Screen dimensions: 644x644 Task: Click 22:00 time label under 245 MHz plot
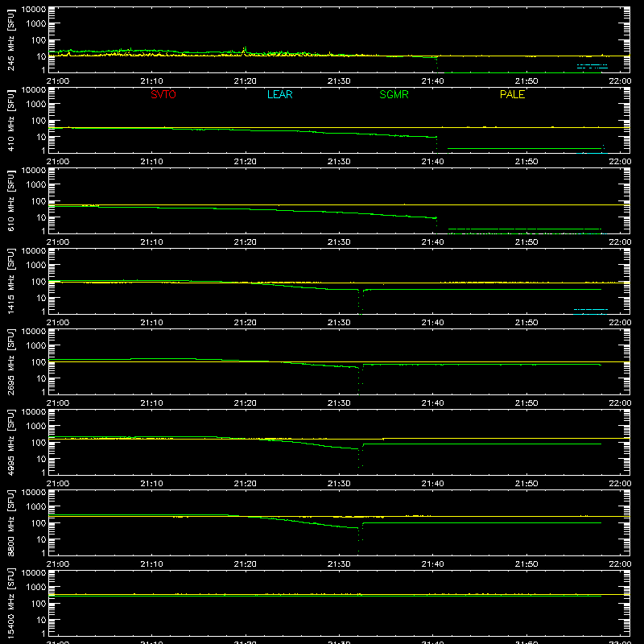pyautogui.click(x=620, y=81)
